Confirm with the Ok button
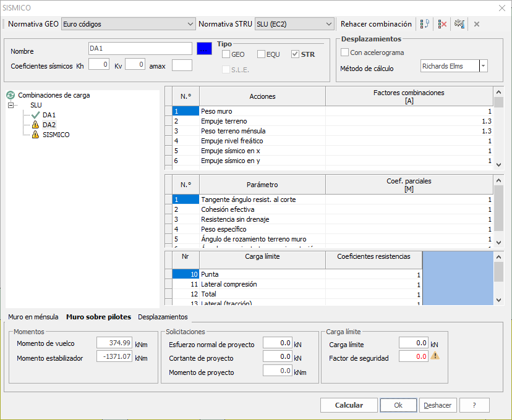This screenshot has height=420, width=512. click(398, 405)
